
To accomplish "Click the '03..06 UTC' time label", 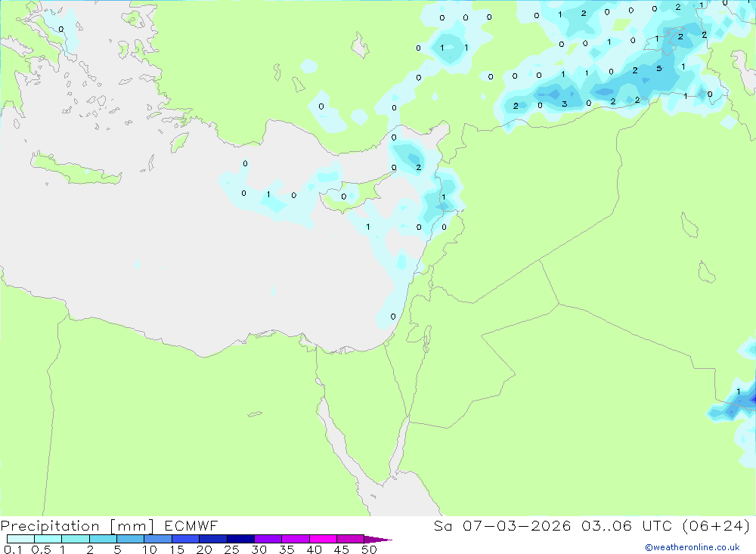I will pos(626,525).
